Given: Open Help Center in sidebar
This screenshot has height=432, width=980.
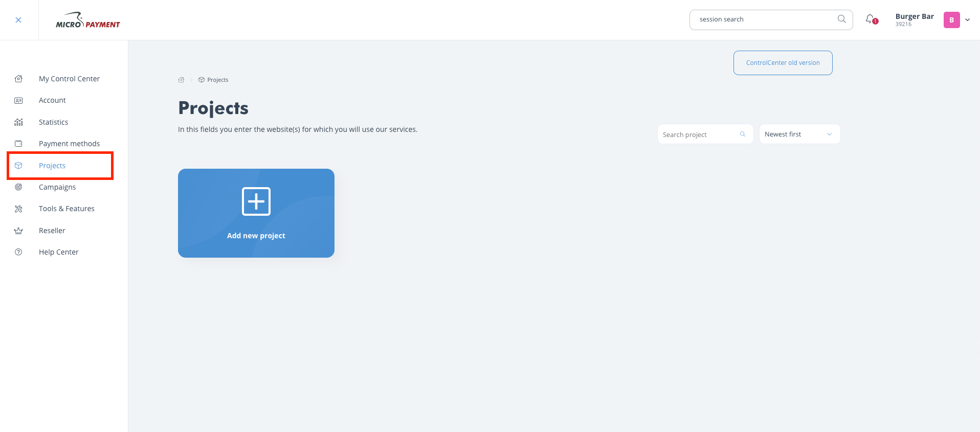Looking at the screenshot, I should tap(59, 252).
